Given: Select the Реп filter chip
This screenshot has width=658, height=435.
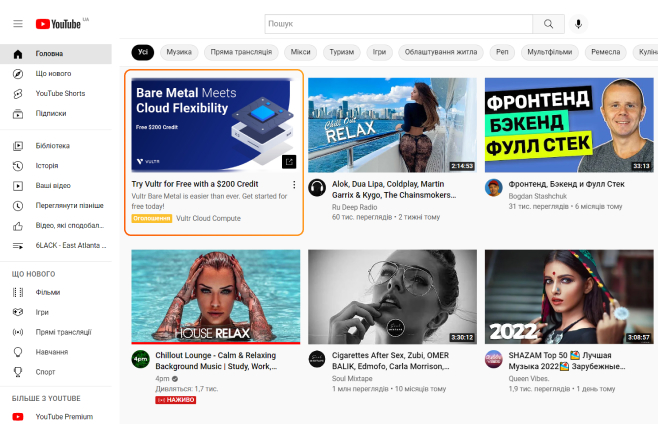Looking at the screenshot, I should point(502,52).
